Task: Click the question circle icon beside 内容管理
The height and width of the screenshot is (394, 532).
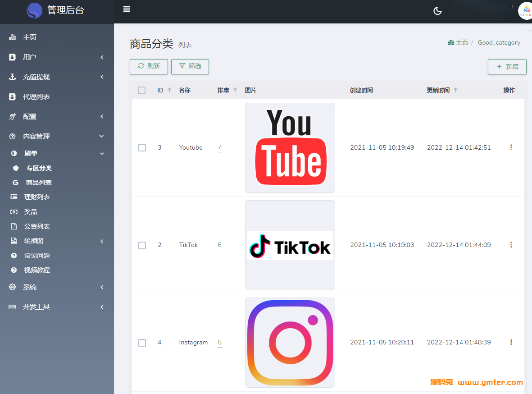Action: click(13, 137)
